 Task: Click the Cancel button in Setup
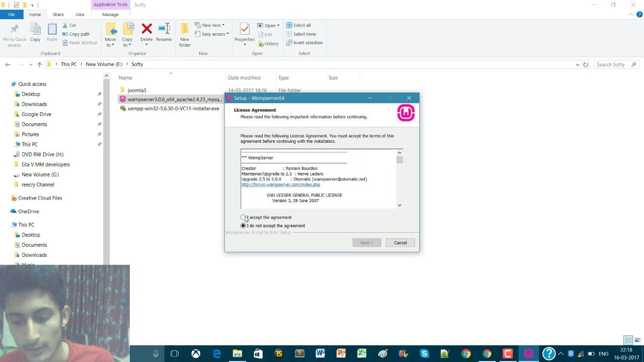(400, 243)
